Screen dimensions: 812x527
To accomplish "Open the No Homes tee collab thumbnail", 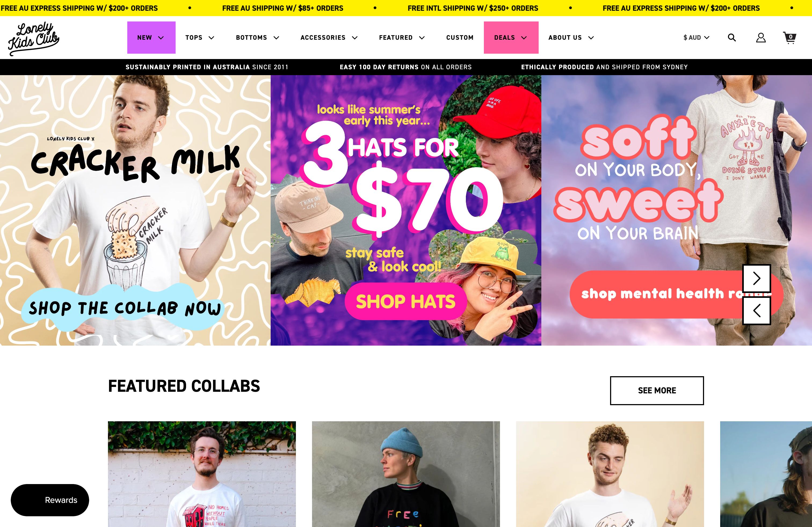I will coord(202,474).
